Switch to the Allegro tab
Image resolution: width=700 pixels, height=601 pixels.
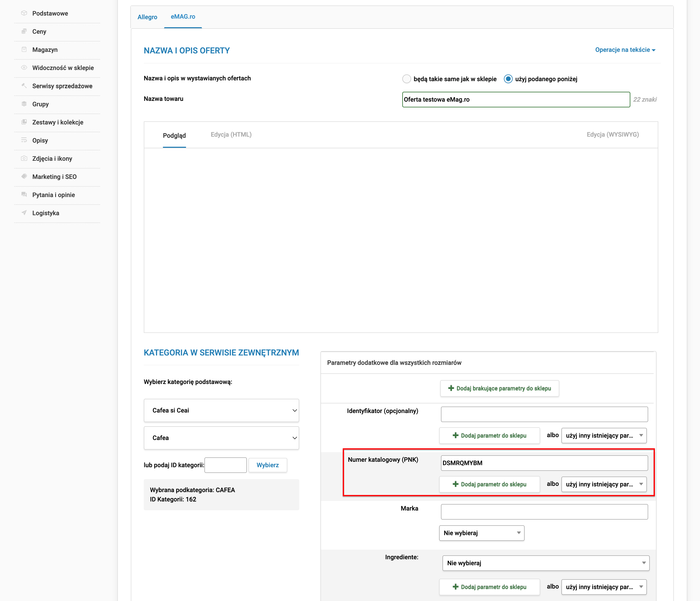click(147, 17)
